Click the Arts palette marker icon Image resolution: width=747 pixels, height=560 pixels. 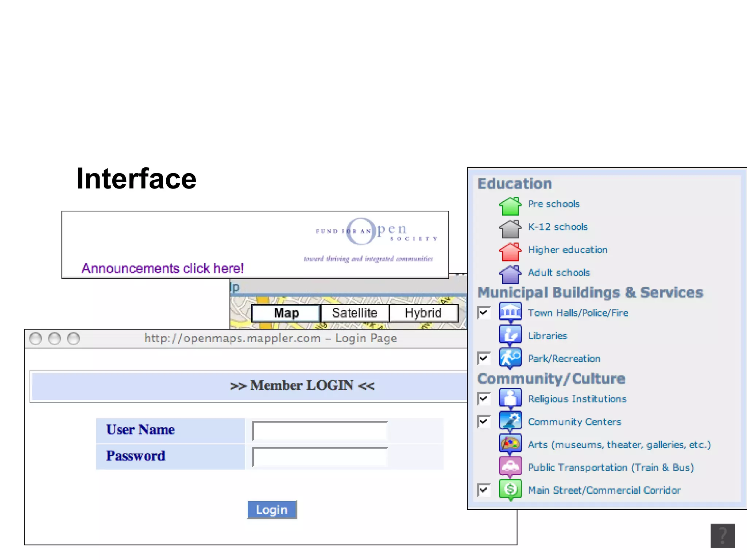pos(510,443)
